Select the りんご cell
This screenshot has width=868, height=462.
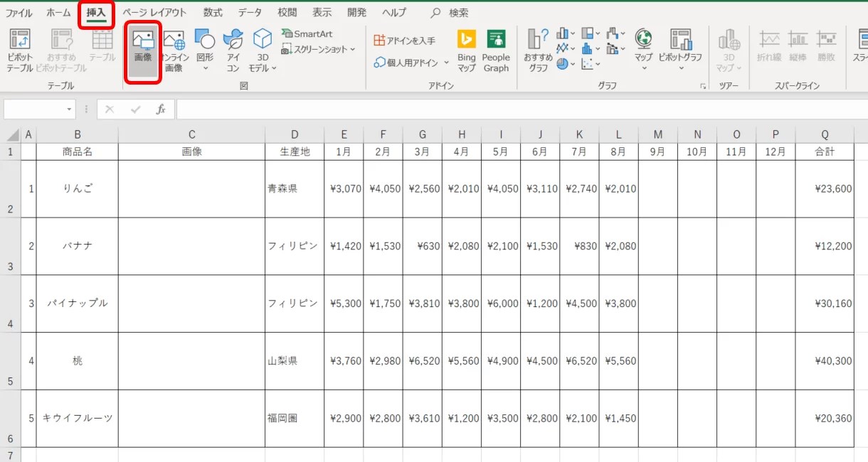point(78,188)
